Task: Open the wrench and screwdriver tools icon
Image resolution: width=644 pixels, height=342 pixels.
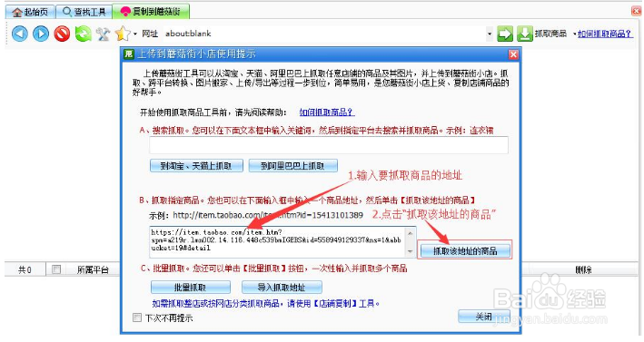Action: tap(103, 34)
